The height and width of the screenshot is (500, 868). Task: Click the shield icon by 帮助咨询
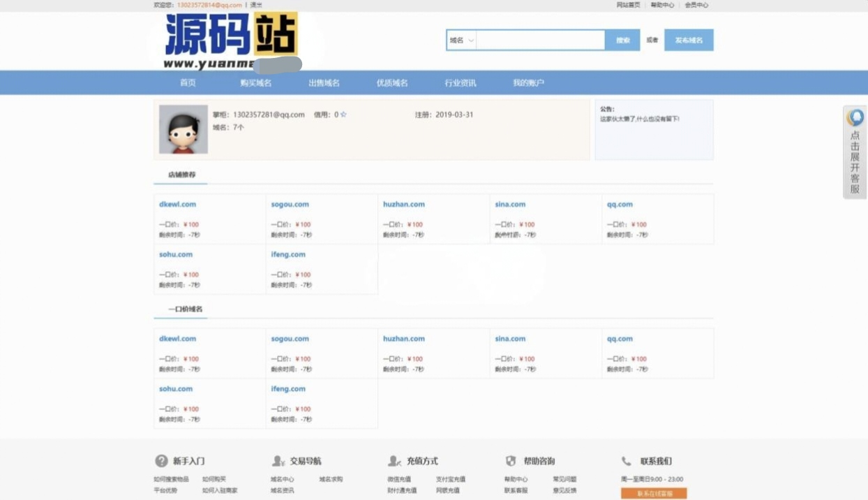click(511, 461)
